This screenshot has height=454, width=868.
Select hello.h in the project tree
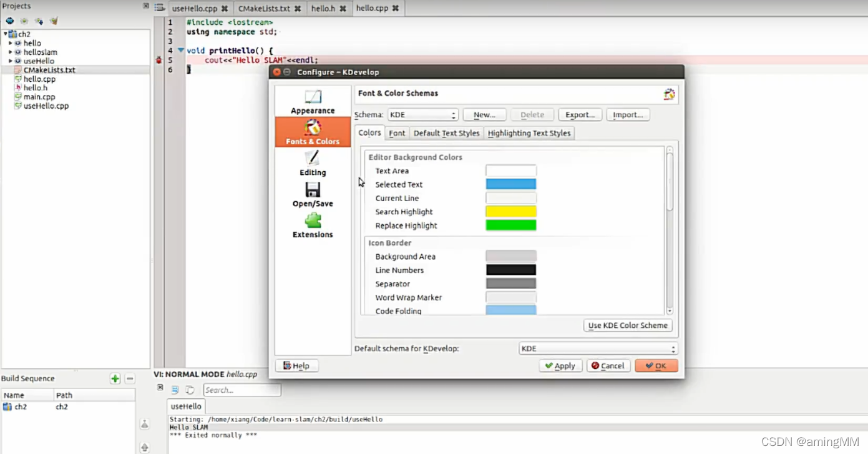click(36, 88)
